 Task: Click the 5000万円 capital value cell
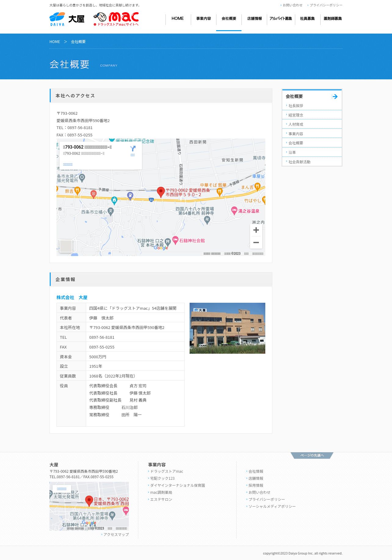click(135, 357)
